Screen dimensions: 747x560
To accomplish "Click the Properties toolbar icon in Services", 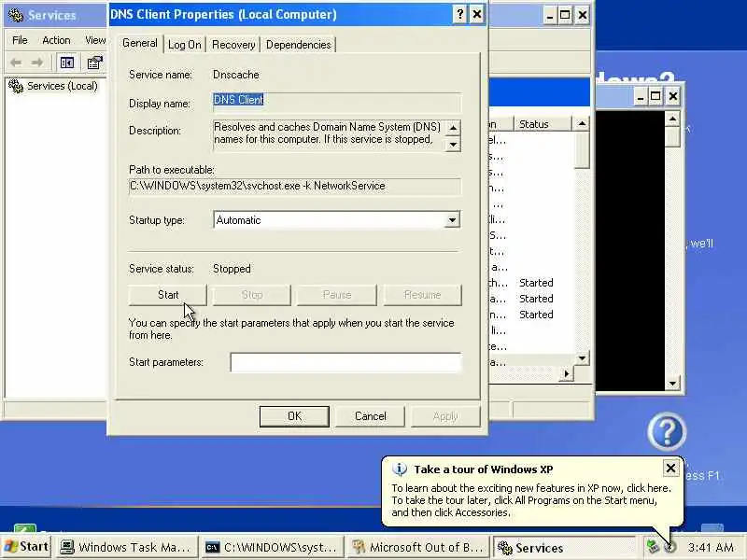I will point(94,63).
